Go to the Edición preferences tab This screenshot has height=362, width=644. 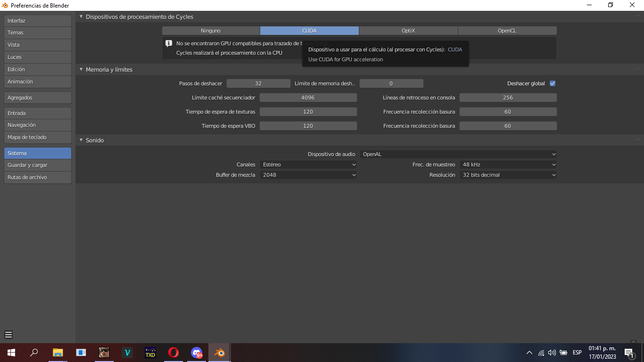pos(38,69)
